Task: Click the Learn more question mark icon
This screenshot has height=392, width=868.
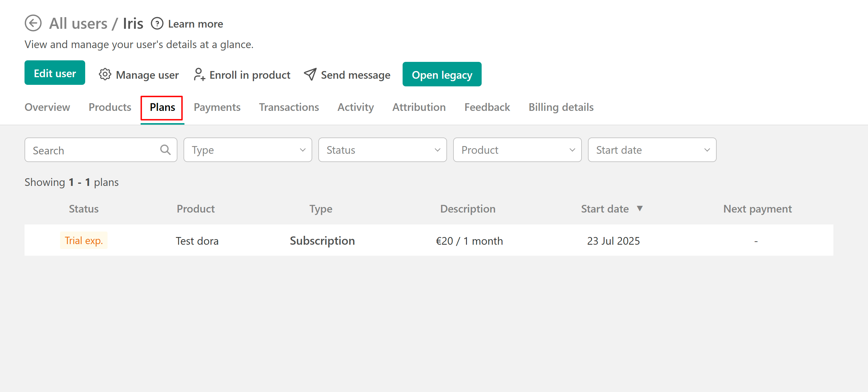Action: click(157, 24)
